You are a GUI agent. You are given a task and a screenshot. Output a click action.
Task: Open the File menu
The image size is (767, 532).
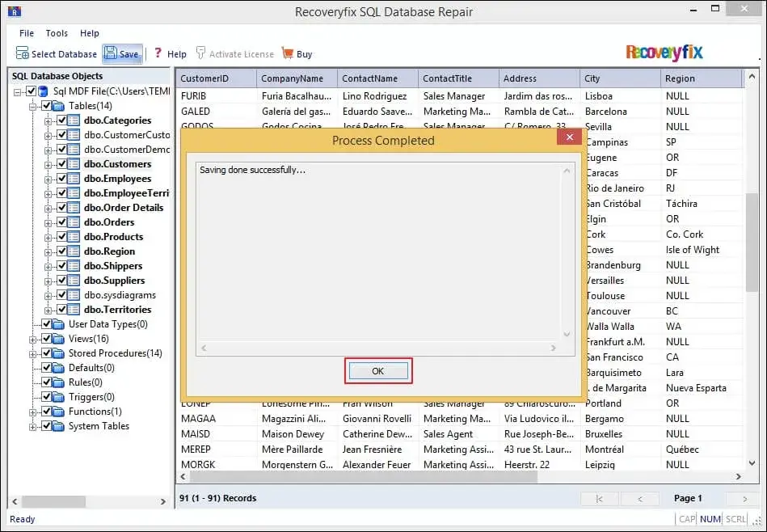(27, 33)
